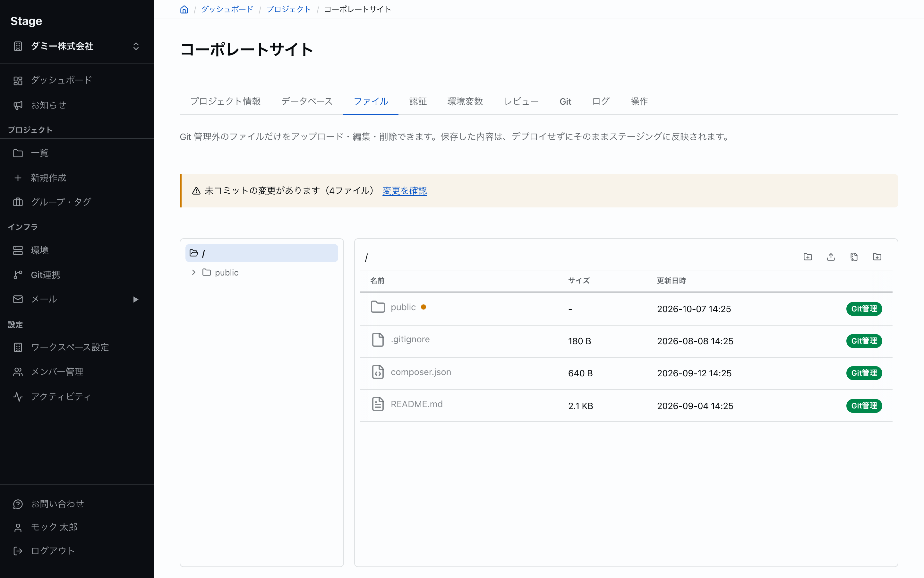
Task: Click the プロジェクト breadcrumb link
Action: [289, 9]
